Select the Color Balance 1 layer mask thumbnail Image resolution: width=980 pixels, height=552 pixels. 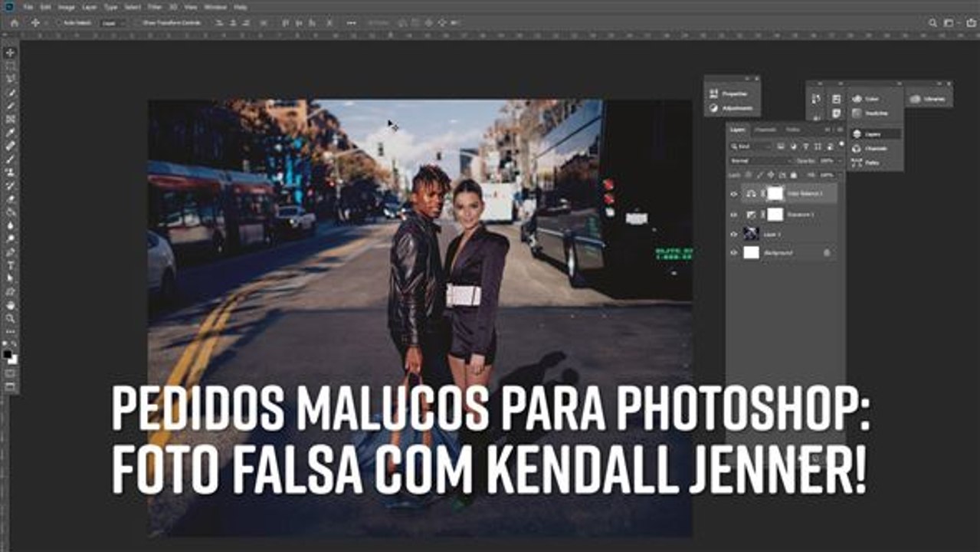[775, 193]
